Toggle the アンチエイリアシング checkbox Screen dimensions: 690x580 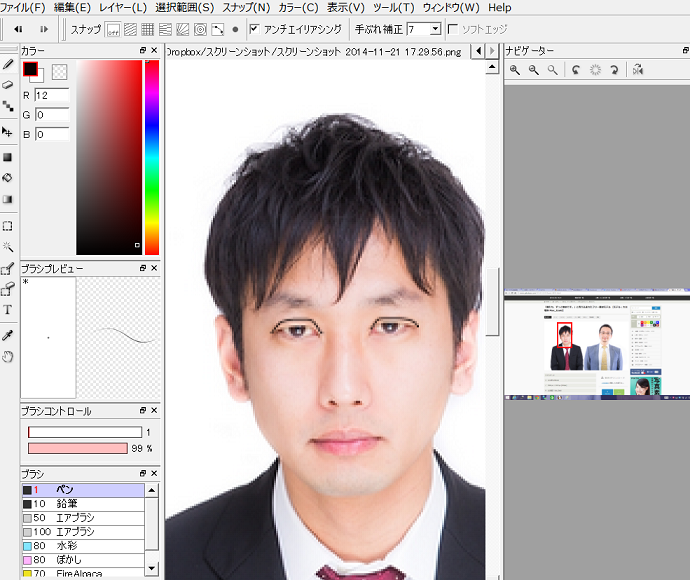[x=254, y=29]
